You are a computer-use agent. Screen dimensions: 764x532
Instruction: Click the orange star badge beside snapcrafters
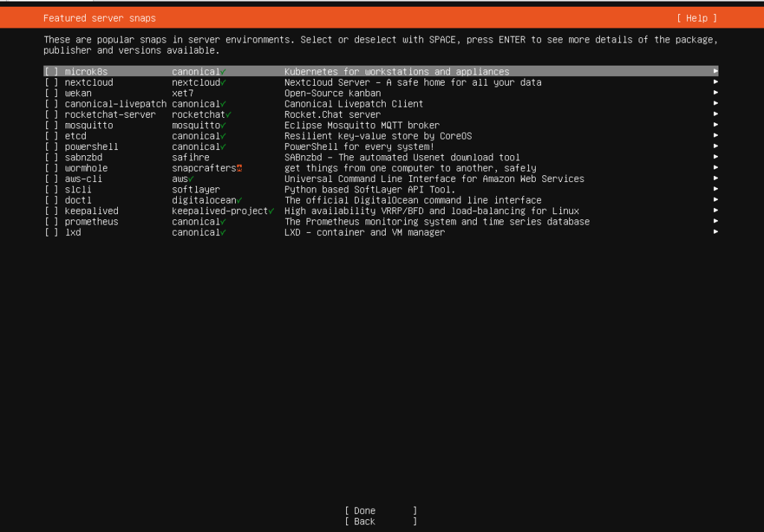(239, 168)
